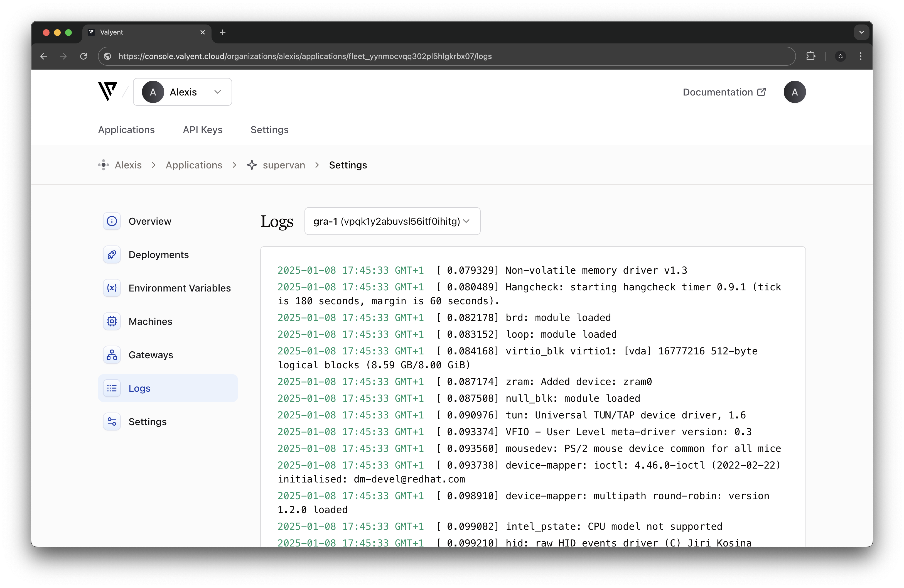Screen dimensions: 904x588
Task: Reload the page in the browser
Action: coord(83,56)
